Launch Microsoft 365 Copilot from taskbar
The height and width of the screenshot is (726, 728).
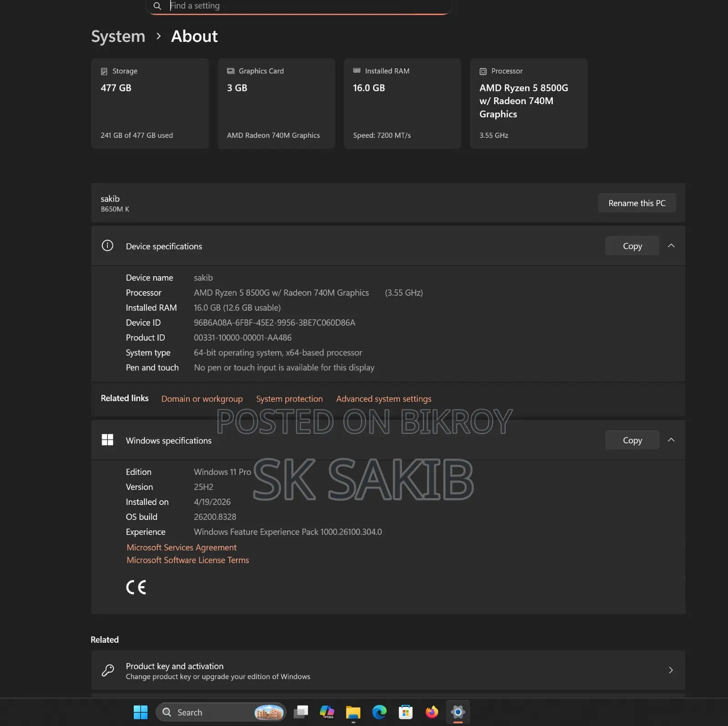(327, 712)
